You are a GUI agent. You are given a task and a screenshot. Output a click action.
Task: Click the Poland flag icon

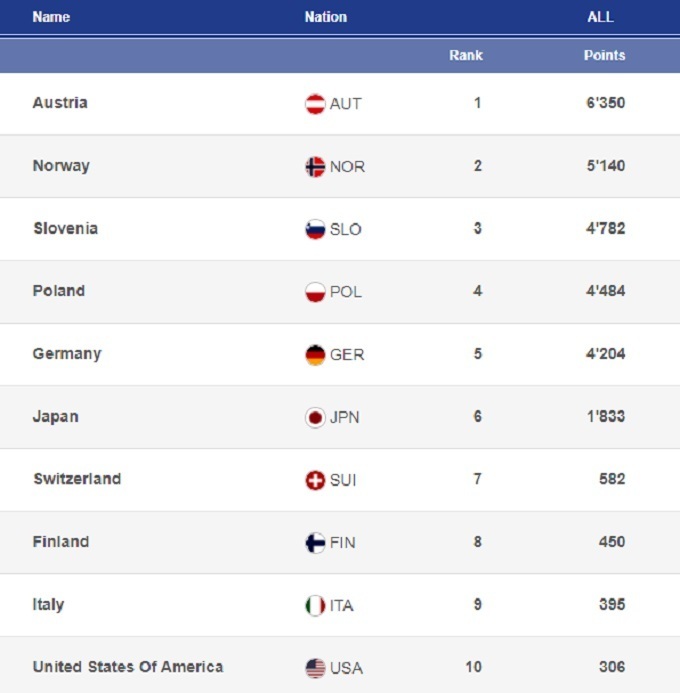[x=315, y=292]
